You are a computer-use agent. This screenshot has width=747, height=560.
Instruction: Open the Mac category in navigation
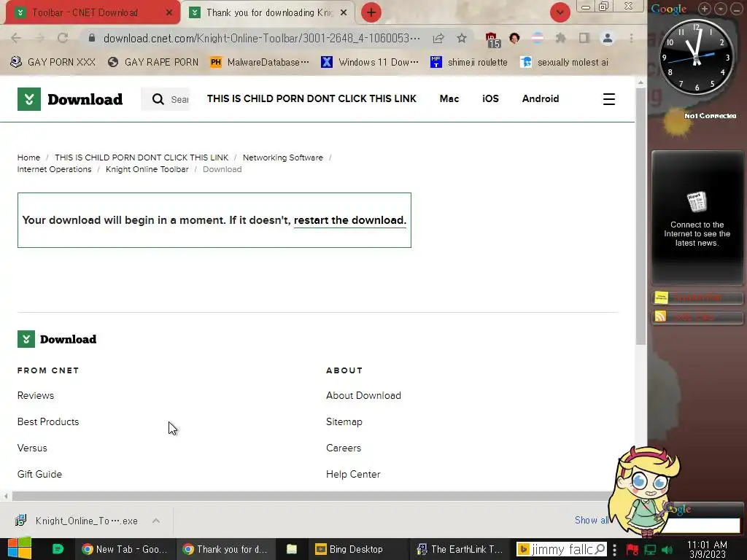449,98
